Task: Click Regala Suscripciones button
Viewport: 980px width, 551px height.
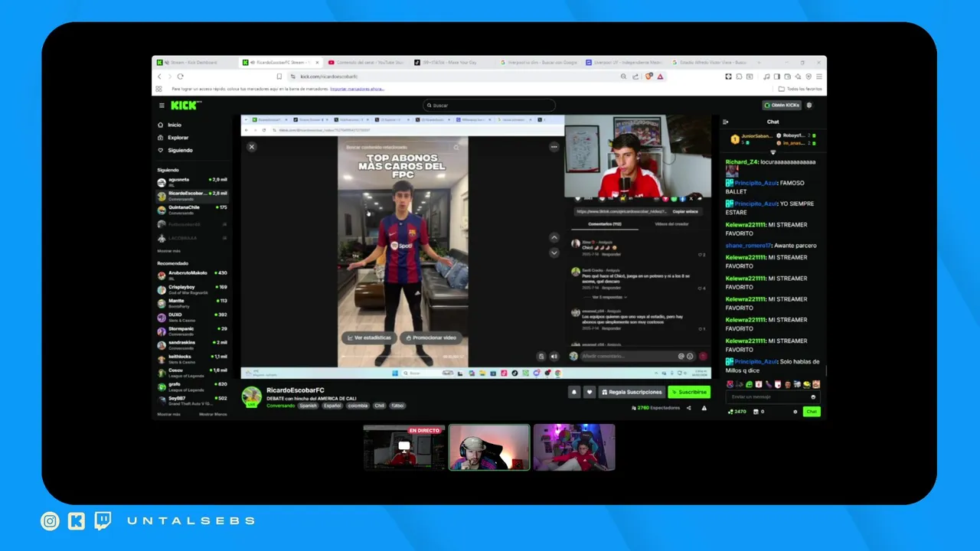Action: point(631,392)
